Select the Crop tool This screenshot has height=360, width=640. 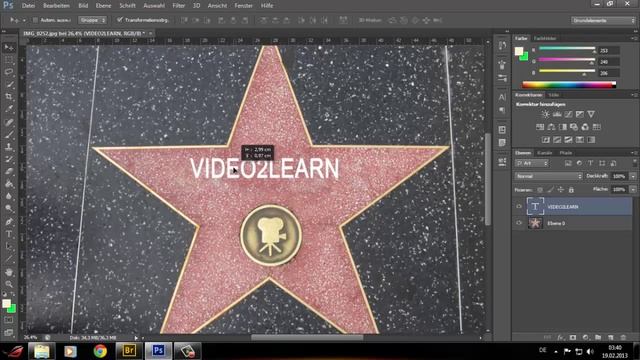click(x=9, y=97)
